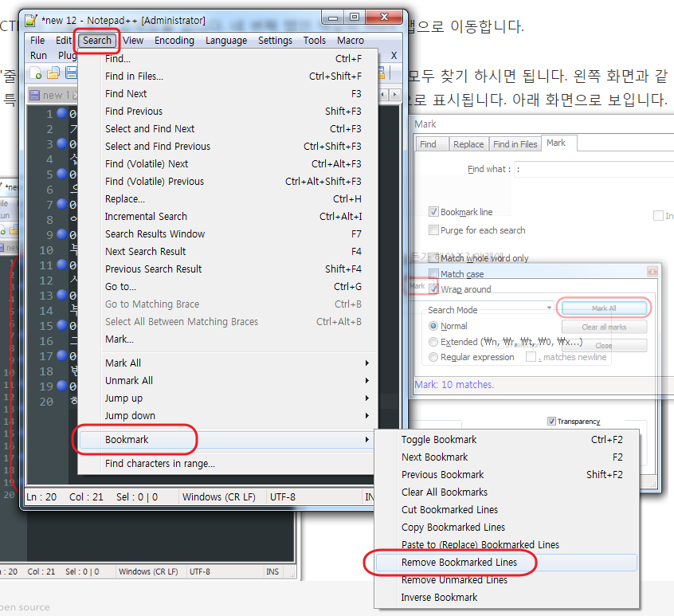This screenshot has height=616, width=674.
Task: Click the 'UTF-8' entry in Notepad++ status bar
Action: [x=282, y=497]
